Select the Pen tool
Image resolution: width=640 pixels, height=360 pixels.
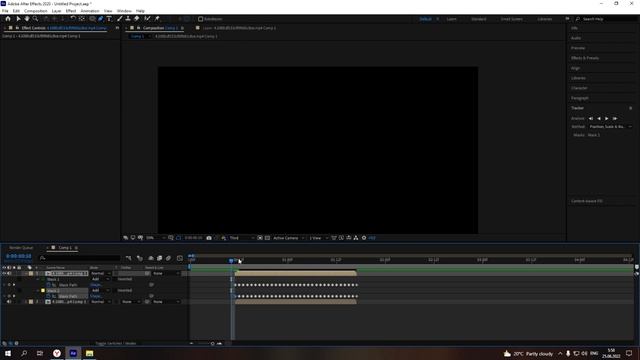point(100,19)
